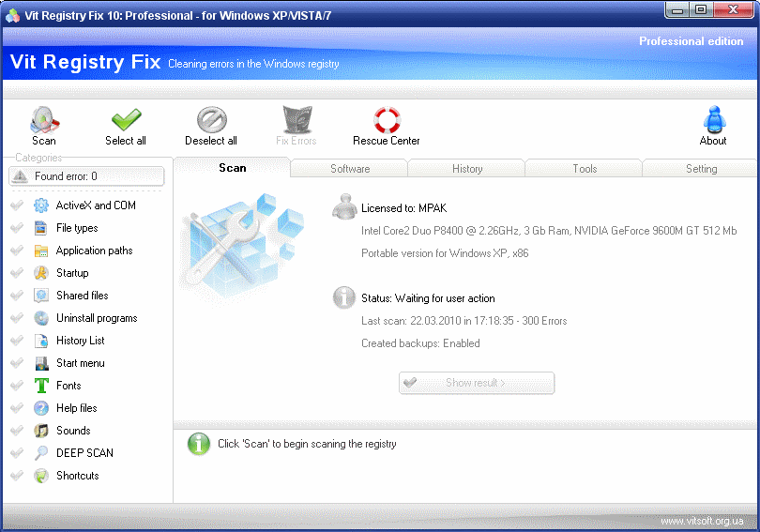Maximize the Vit Registry Fix window

point(701,9)
